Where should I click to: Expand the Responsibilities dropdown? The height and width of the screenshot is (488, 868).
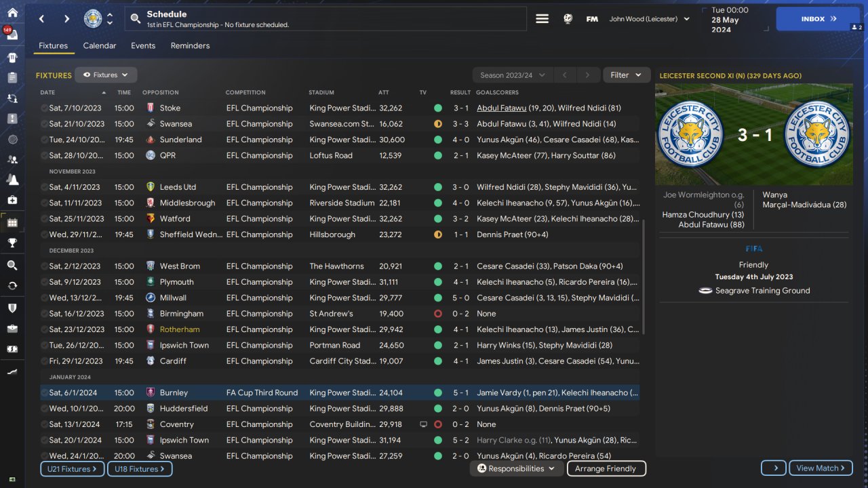516,468
